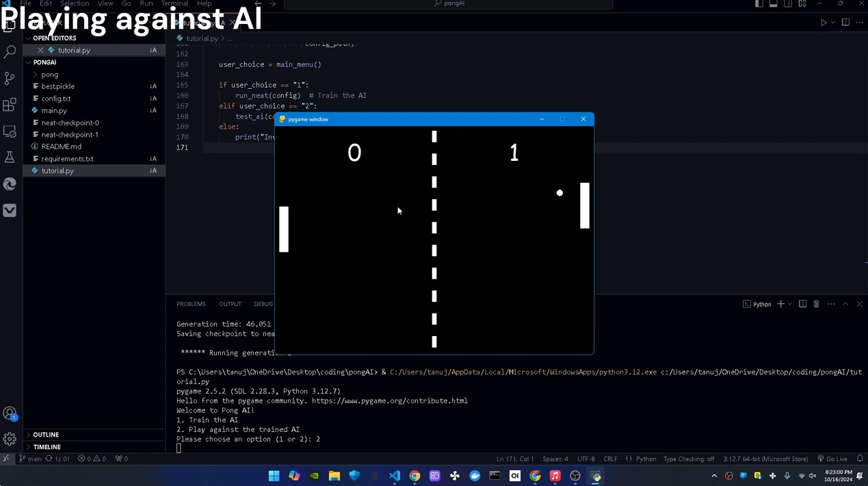
Task: Open notifications via the bell in the status bar
Action: [x=860, y=459]
